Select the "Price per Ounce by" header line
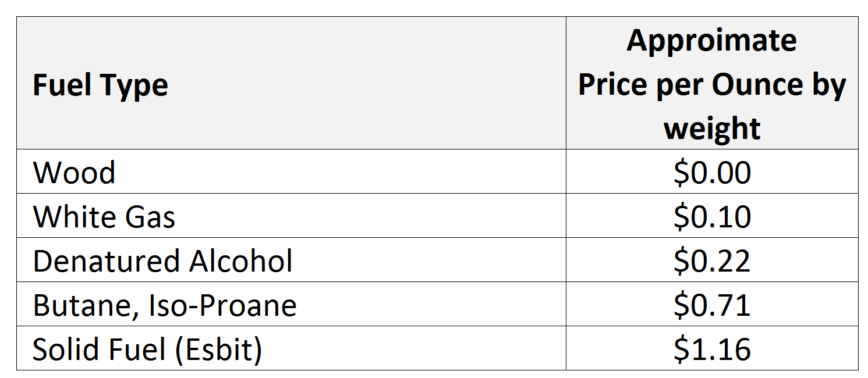Screen dimensions: 868x378 (x=711, y=85)
